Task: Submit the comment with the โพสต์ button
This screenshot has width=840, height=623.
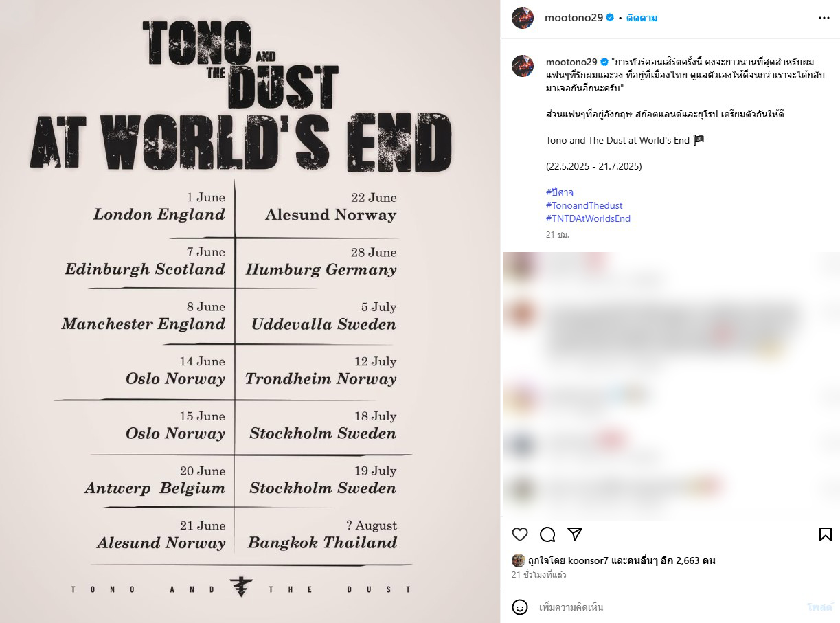Action: pos(819,607)
